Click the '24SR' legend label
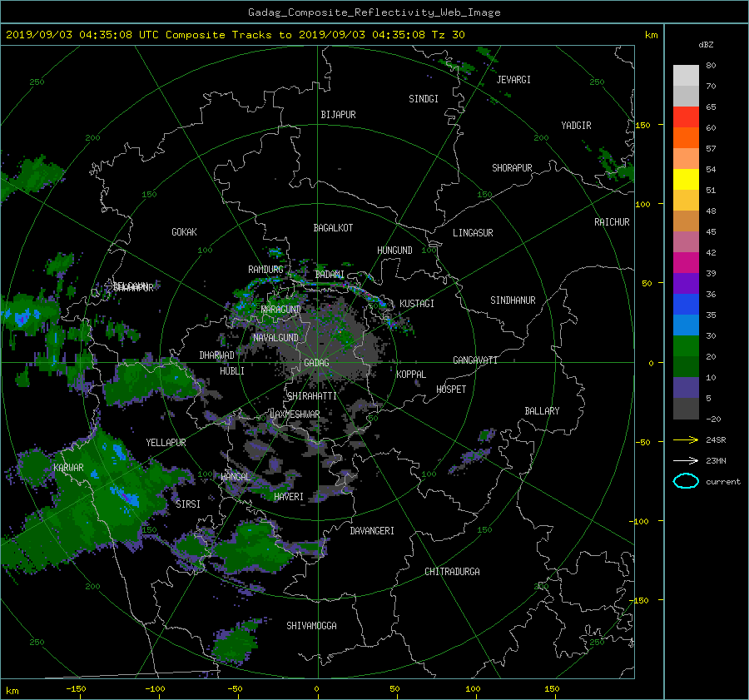 [x=716, y=440]
